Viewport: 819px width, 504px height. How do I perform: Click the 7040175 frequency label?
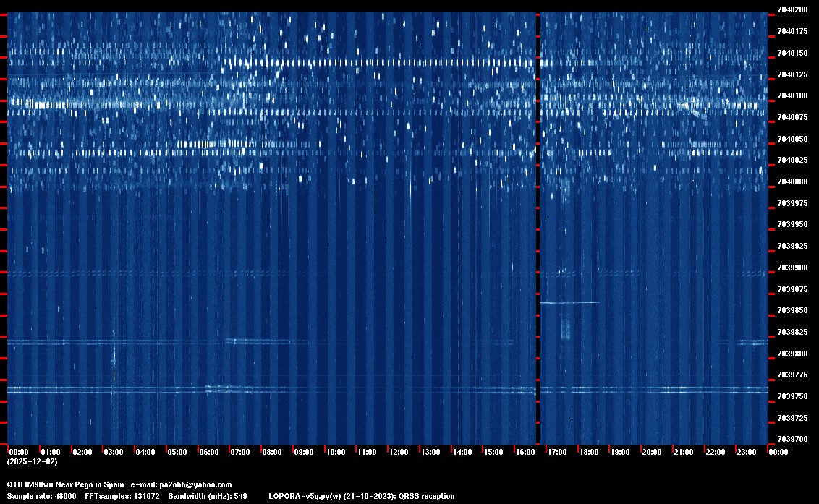click(x=792, y=31)
